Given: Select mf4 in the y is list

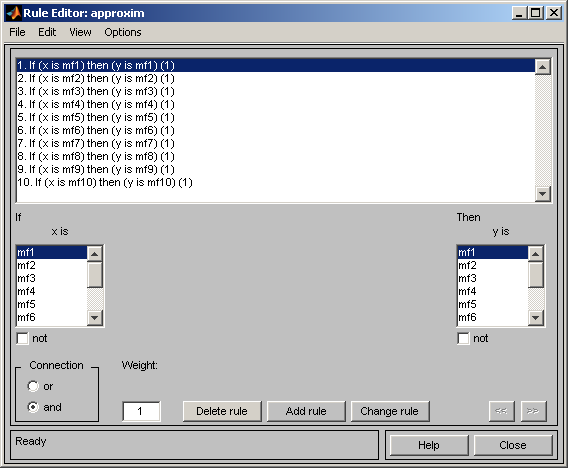Looking at the screenshot, I should click(x=493, y=292).
